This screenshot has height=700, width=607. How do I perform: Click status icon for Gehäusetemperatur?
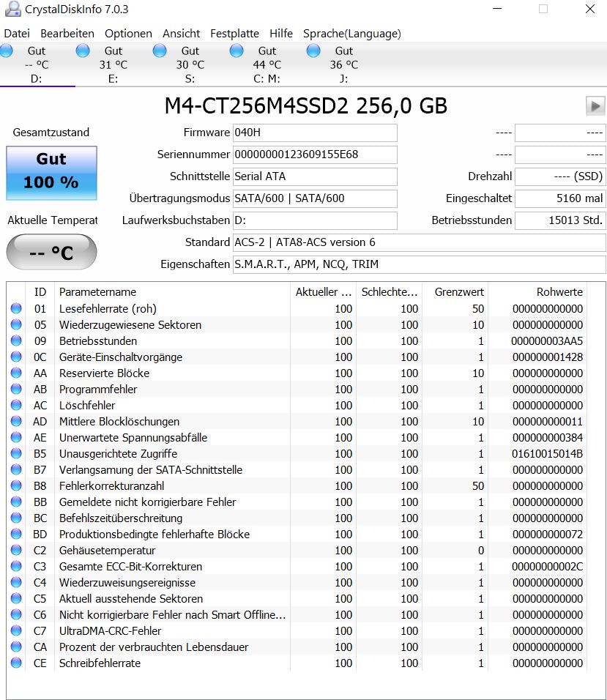[16, 550]
